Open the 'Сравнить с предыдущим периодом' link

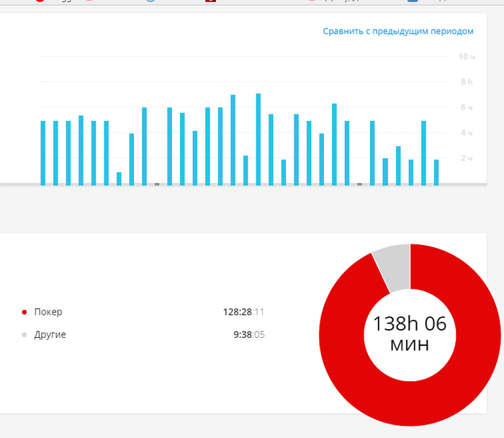coord(398,31)
